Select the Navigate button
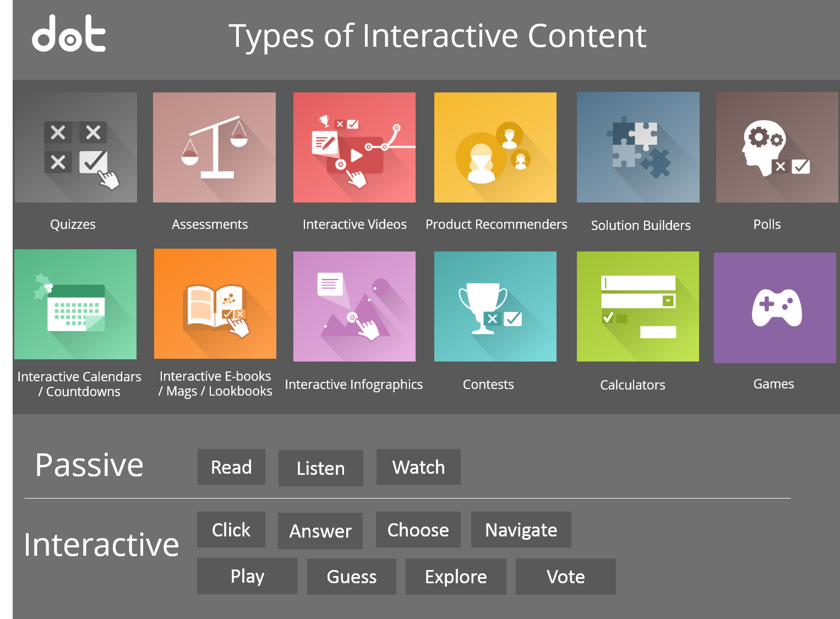840x619 pixels. (521, 530)
